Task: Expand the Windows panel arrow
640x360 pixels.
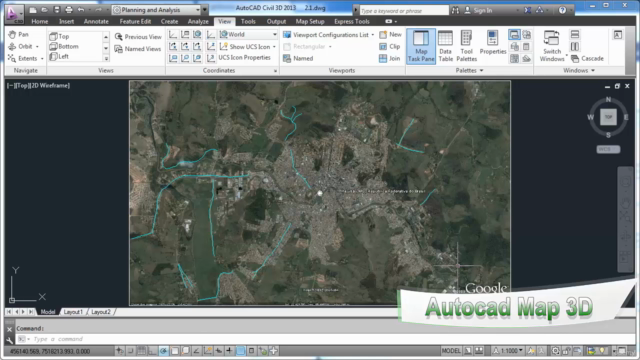Action: tap(593, 71)
